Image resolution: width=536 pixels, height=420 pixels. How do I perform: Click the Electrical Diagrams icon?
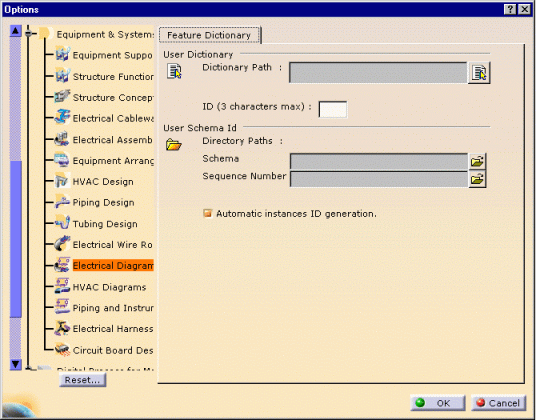coord(63,266)
